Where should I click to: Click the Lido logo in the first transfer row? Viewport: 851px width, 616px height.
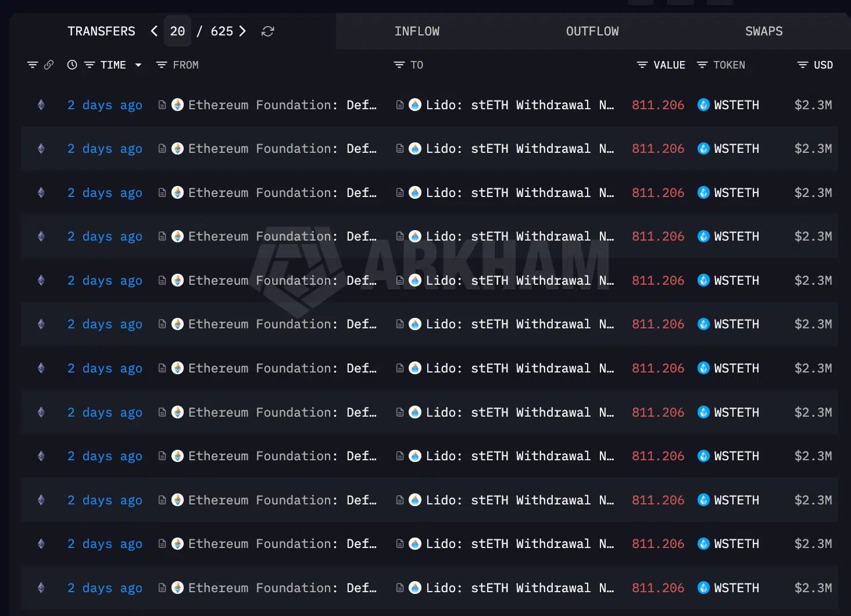coord(415,105)
